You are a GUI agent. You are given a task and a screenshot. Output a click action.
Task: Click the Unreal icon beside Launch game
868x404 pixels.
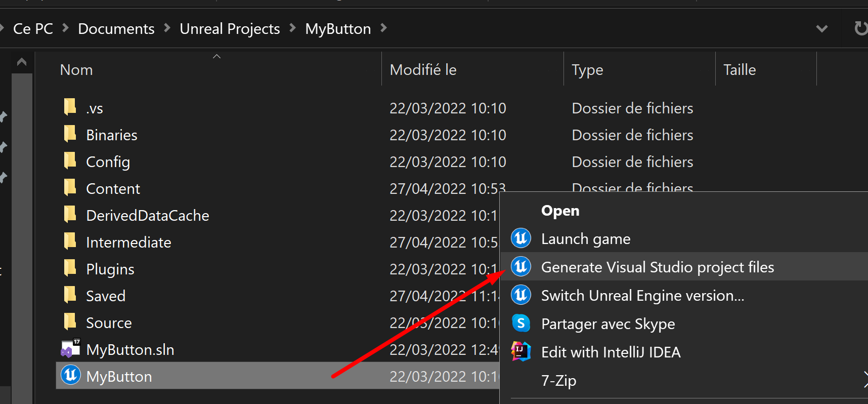click(x=520, y=238)
